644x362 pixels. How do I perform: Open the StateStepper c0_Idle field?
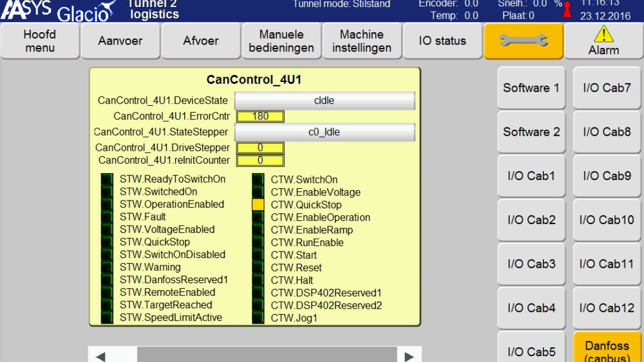tap(324, 132)
